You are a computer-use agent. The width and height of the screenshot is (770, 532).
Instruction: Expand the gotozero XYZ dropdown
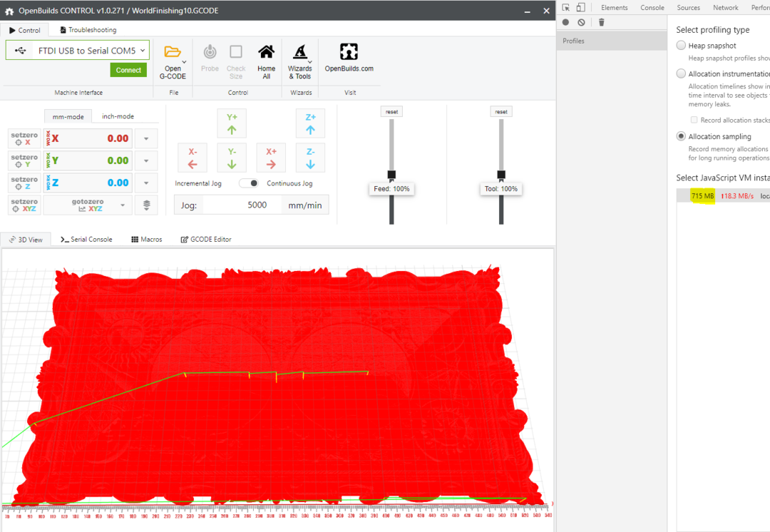[x=123, y=205]
